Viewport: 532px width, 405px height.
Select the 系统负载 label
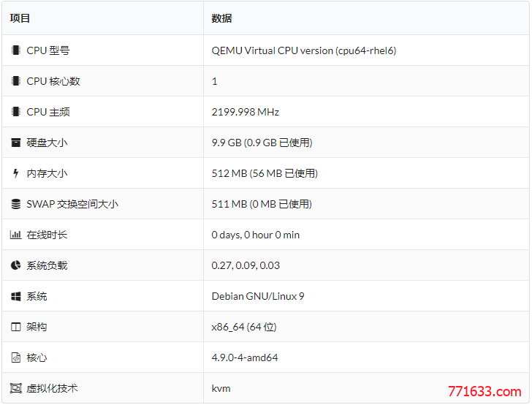pyautogui.click(x=47, y=265)
